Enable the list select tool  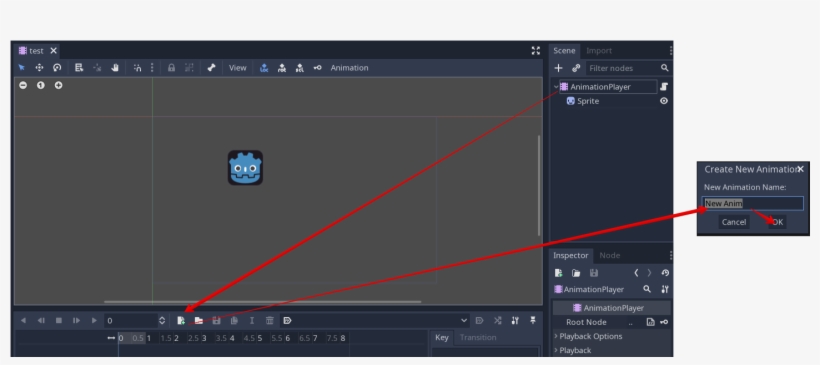[79, 68]
